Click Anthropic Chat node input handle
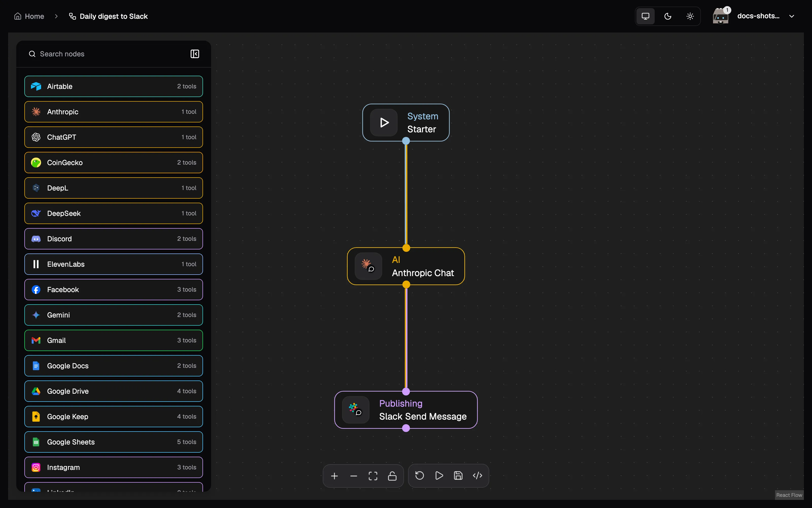The image size is (812, 508). 406,248
